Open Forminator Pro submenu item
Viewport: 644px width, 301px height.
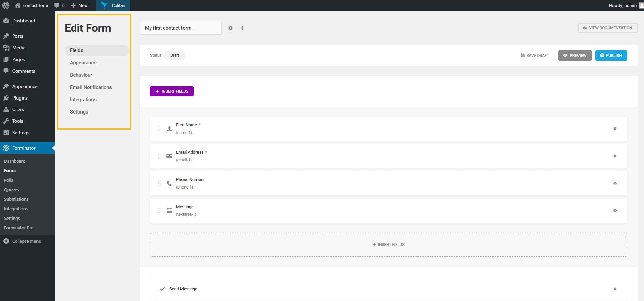click(x=19, y=228)
